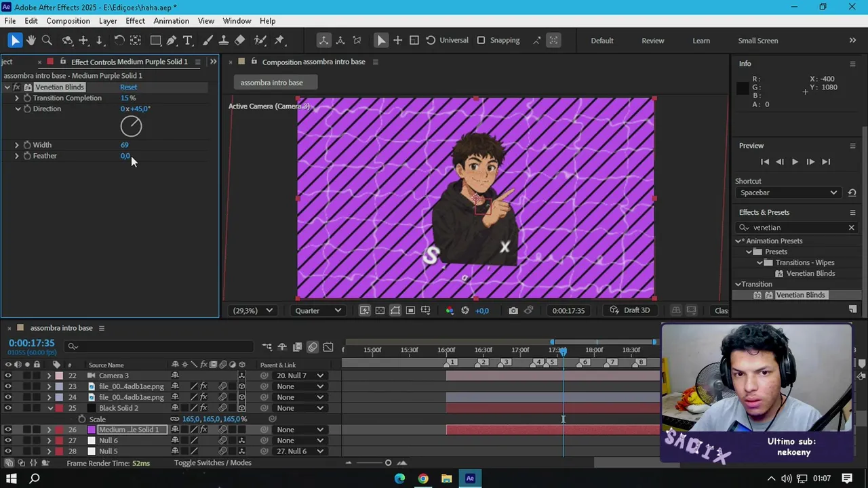The image size is (868, 488).
Task: Select the Horizontal Type tool
Action: click(x=188, y=41)
